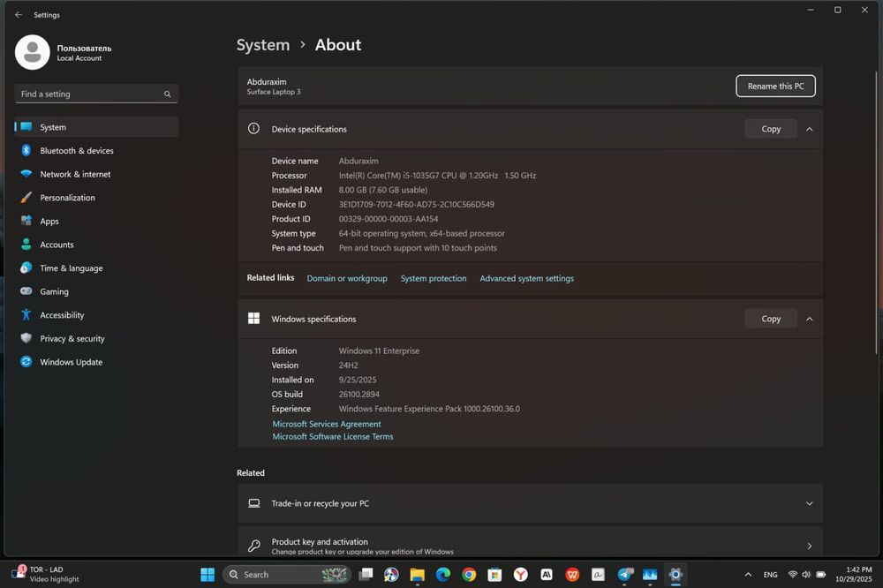
Task: Go back using the Settings back arrow
Action: 19,15
